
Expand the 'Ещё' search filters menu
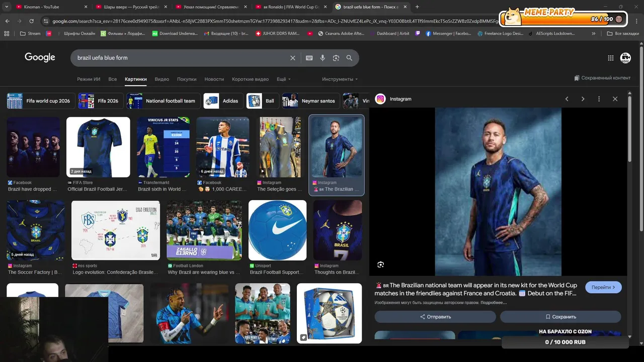[x=284, y=79]
